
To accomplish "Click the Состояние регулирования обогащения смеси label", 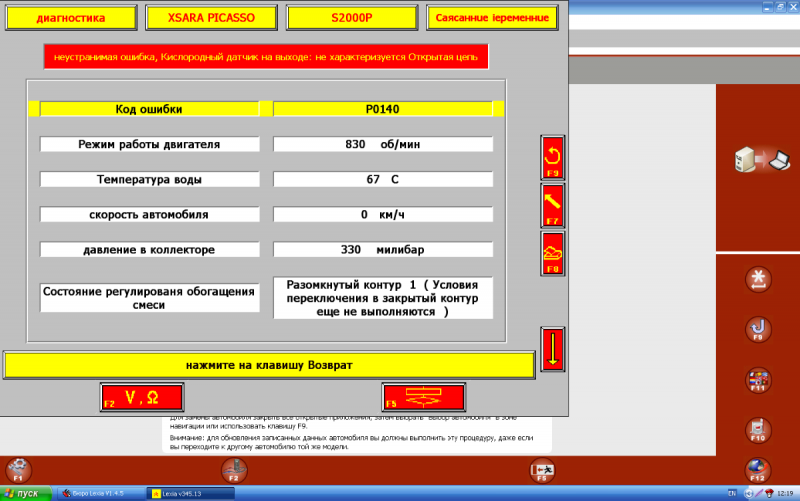I will (149, 298).
